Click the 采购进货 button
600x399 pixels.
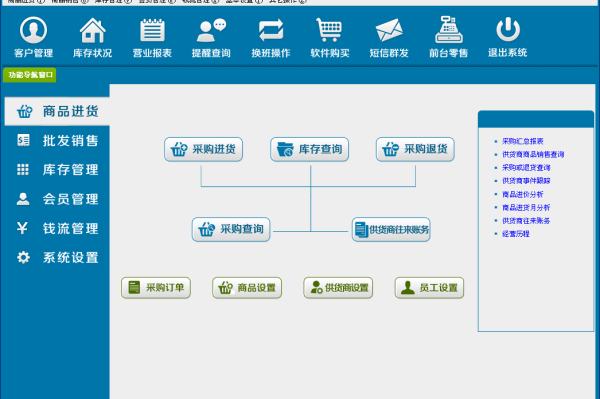tap(204, 149)
